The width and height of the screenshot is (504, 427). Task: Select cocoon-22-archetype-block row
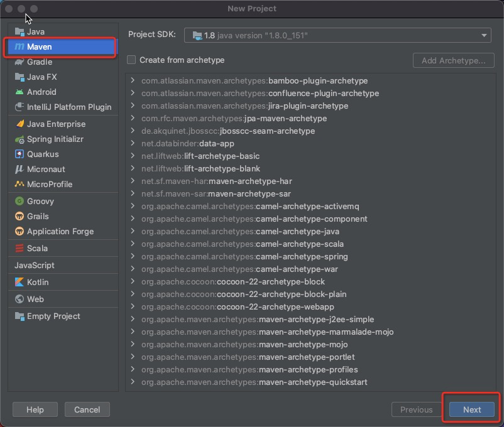pyautogui.click(x=310, y=281)
